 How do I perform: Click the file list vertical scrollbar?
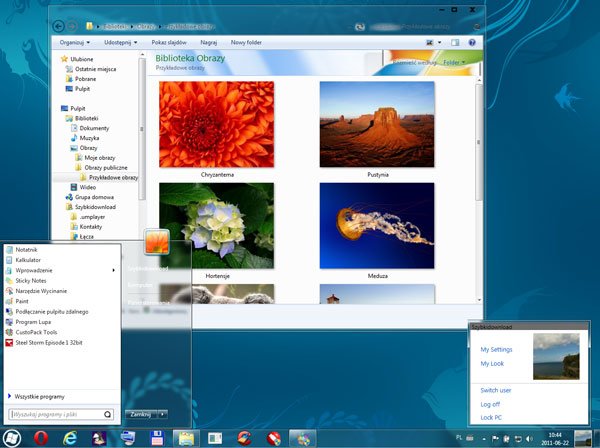coord(479,142)
